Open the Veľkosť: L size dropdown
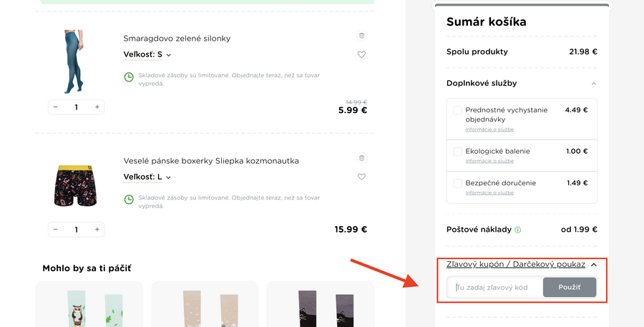 147,177
